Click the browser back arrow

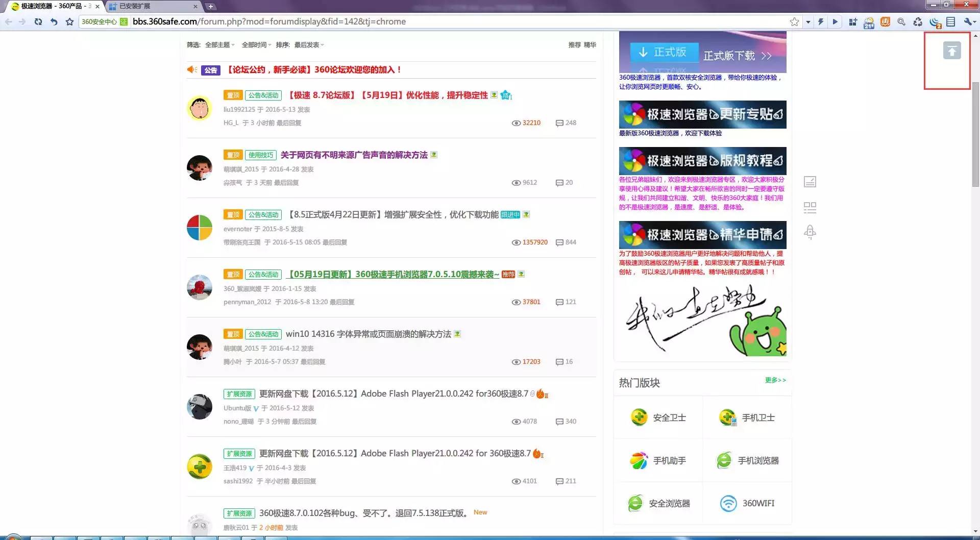pos(8,22)
